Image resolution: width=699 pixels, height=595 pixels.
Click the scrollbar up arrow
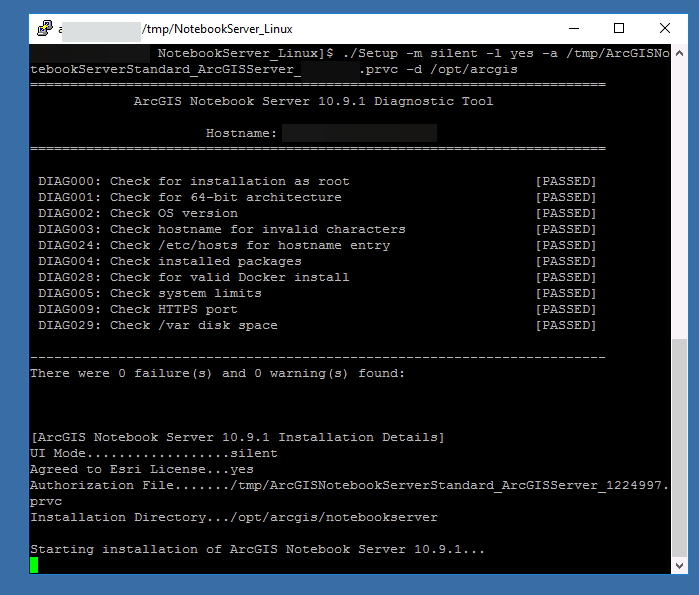click(679, 53)
